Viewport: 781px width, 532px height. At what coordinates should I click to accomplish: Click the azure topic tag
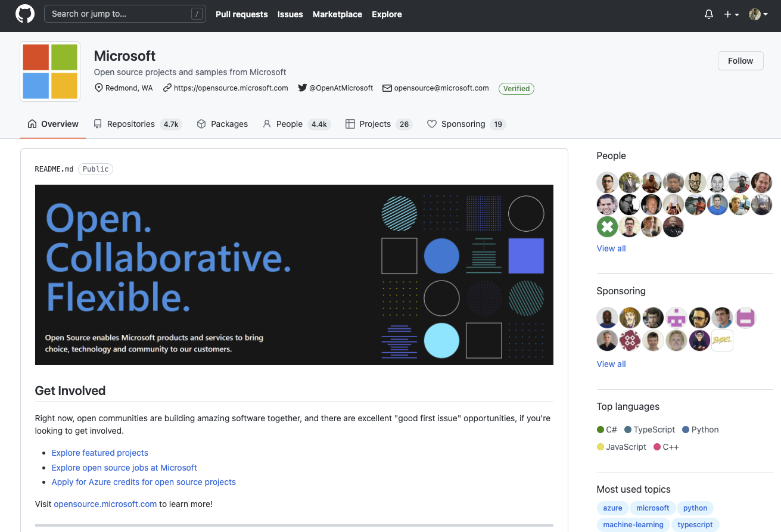(612, 508)
